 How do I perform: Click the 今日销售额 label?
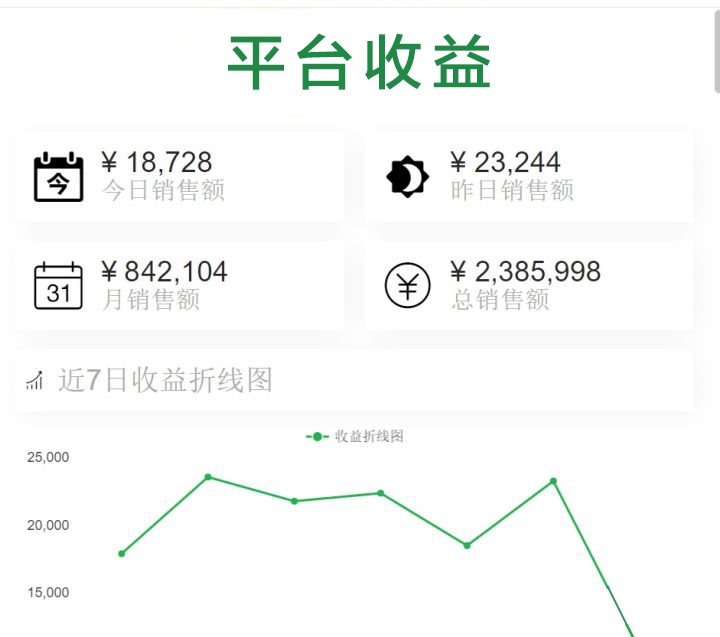[x=163, y=190]
